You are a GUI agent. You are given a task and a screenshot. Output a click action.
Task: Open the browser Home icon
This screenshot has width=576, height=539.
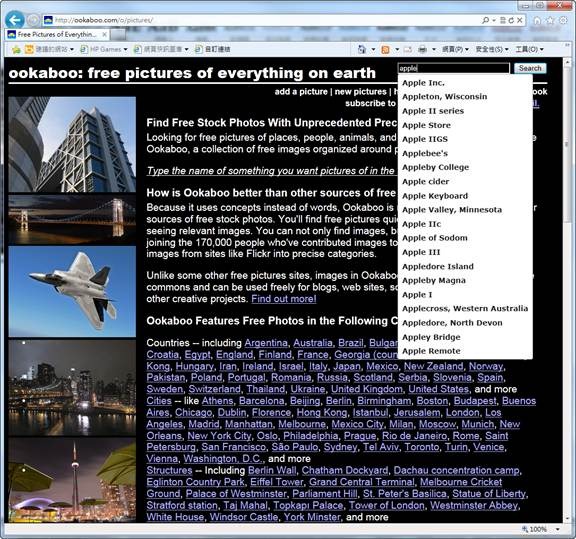point(537,20)
